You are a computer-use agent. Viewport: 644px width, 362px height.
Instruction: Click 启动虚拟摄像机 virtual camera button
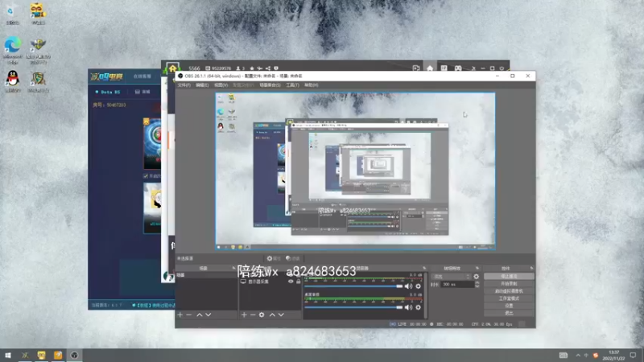(x=509, y=291)
